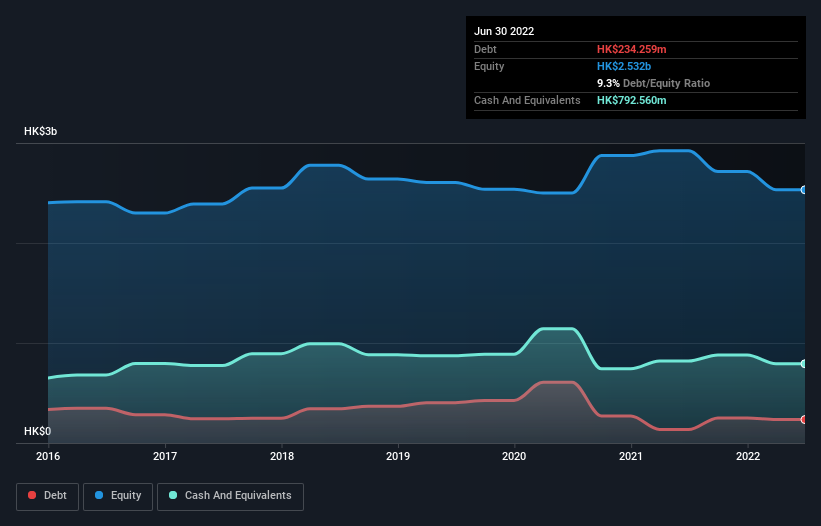Image resolution: width=821 pixels, height=526 pixels.
Task: Click the Jun 30 2022 tooltip date
Action: [x=504, y=31]
